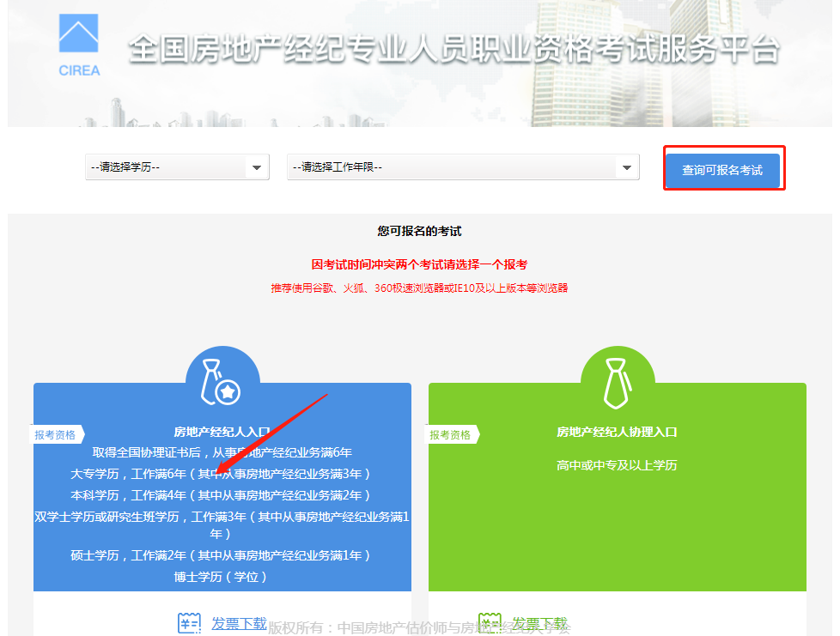Click the 博士学历（学位）requirement line
This screenshot has width=840, height=636.
(x=222, y=577)
